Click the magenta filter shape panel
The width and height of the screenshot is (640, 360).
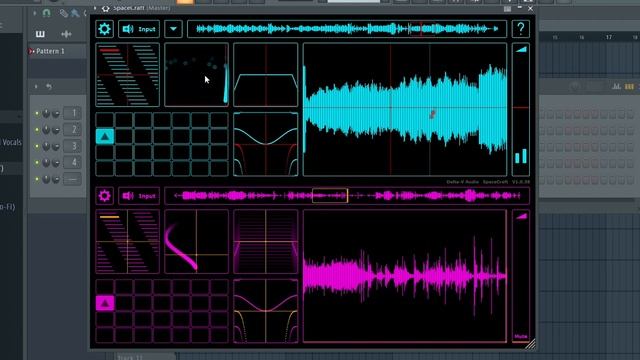(x=266, y=242)
